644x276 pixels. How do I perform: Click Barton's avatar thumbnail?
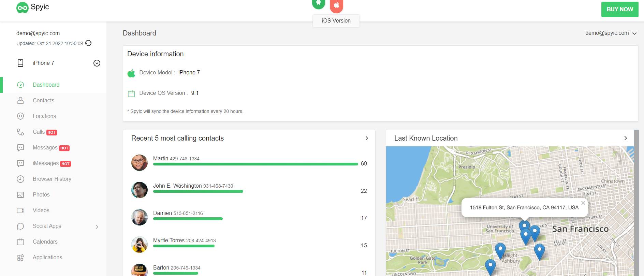(140, 270)
